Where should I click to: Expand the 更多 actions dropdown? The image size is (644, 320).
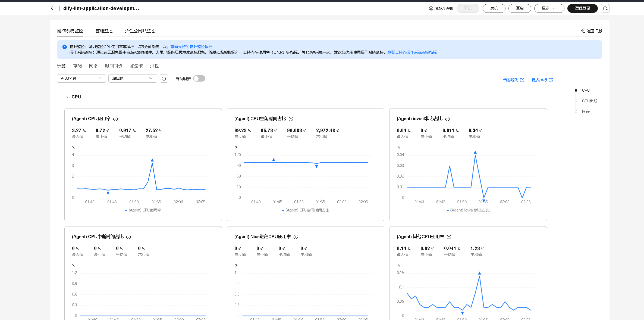click(x=549, y=8)
